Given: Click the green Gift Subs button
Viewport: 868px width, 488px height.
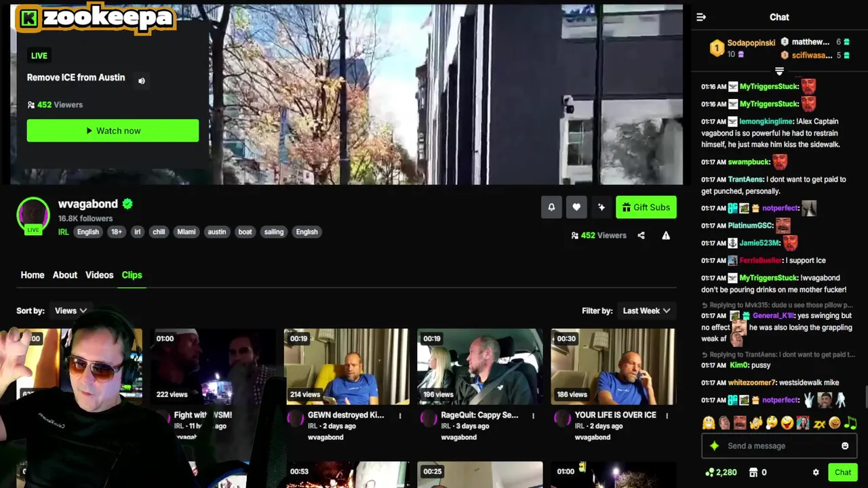Looking at the screenshot, I should [x=646, y=207].
